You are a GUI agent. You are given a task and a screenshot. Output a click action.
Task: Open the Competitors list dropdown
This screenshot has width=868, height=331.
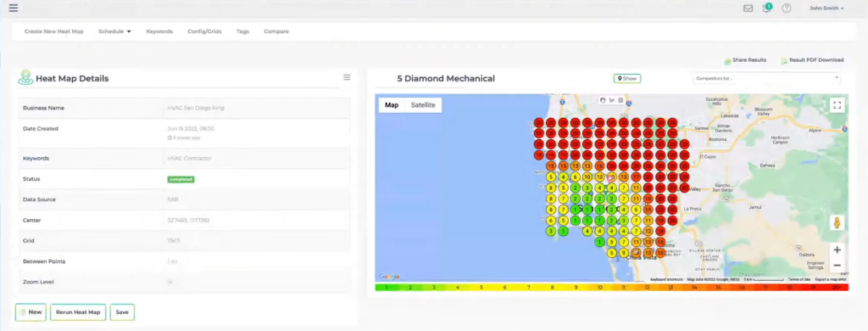pyautogui.click(x=766, y=78)
